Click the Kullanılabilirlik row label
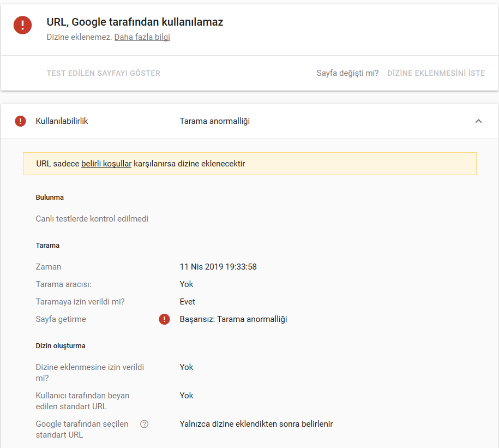 (x=62, y=121)
